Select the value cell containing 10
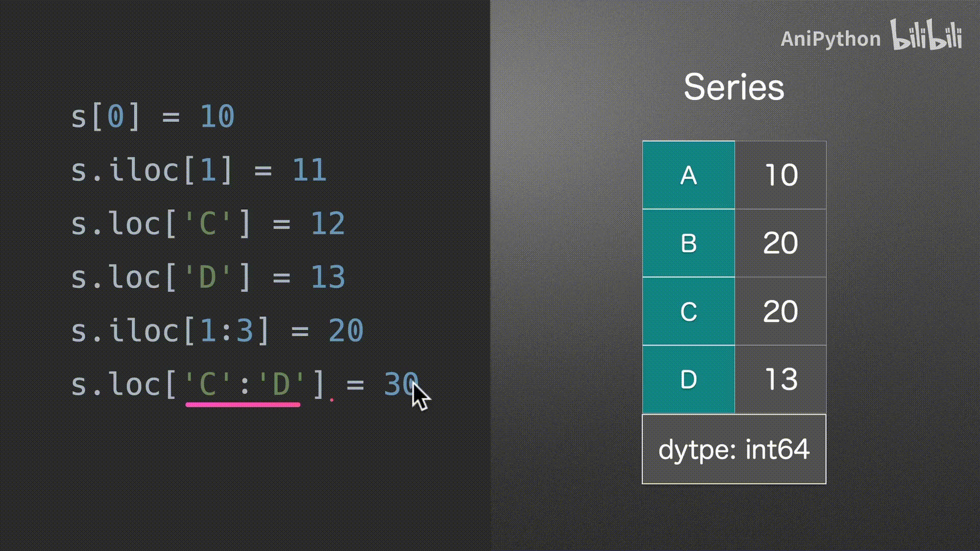The height and width of the screenshot is (551, 980). (780, 176)
